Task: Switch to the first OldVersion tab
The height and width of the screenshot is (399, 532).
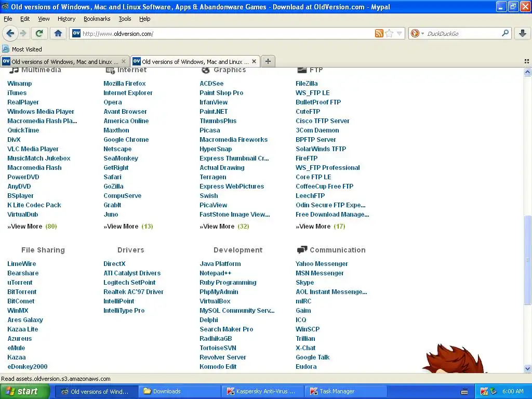Action: 65,61
